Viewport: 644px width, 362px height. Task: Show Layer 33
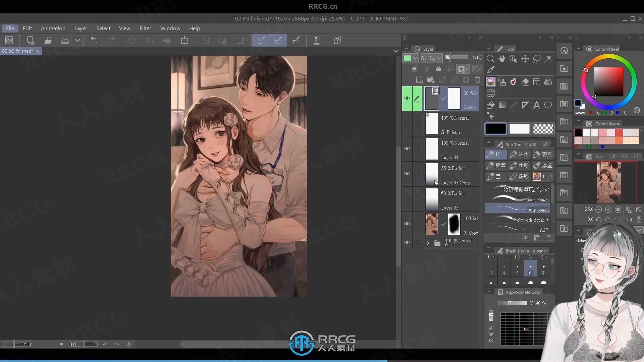407,199
